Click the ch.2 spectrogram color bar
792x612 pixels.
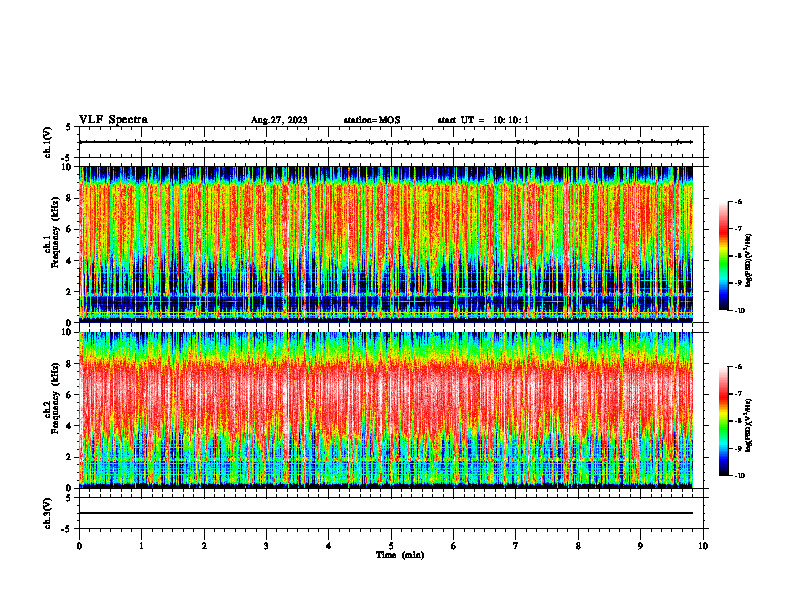point(723,421)
